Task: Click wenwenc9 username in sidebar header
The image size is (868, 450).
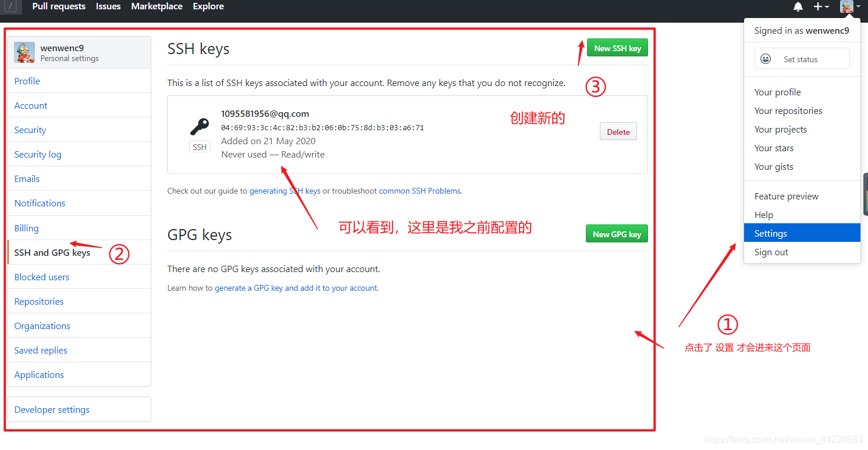Action: tap(62, 48)
